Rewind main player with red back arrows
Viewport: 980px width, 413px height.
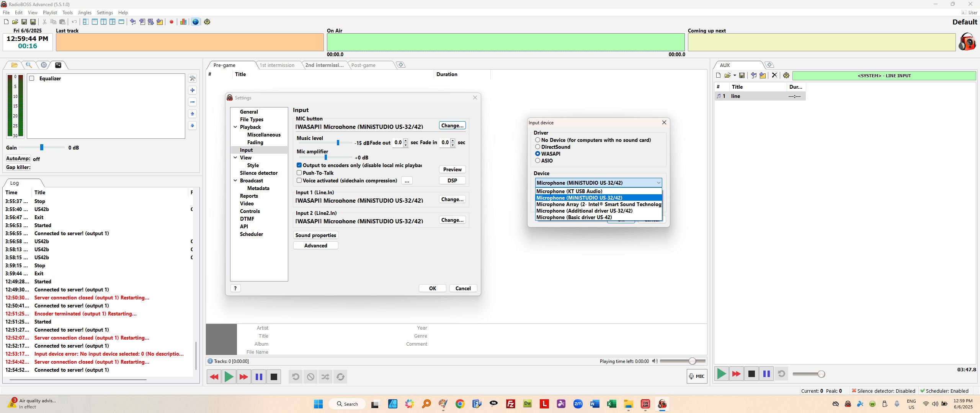coord(214,377)
